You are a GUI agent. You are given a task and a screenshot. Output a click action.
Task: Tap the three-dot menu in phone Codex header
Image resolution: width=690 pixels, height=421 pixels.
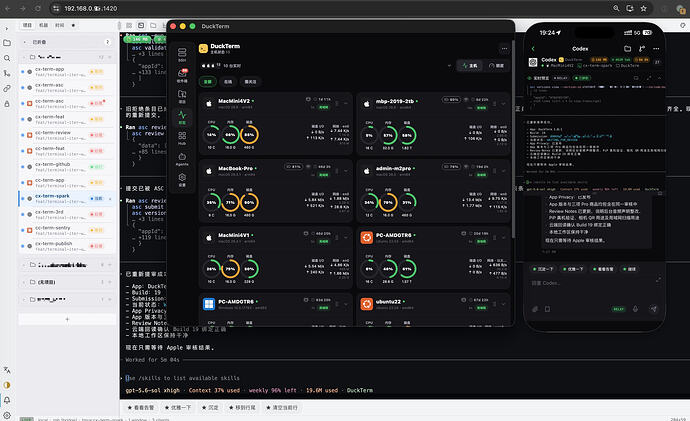[x=656, y=48]
